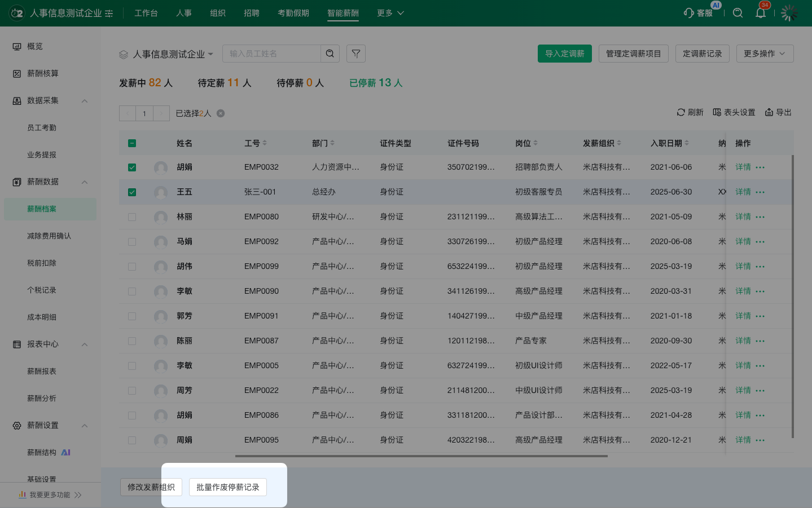812x508 pixels.
Task: Open more actions dots for 胡娟 EMP0032
Action: tap(760, 167)
